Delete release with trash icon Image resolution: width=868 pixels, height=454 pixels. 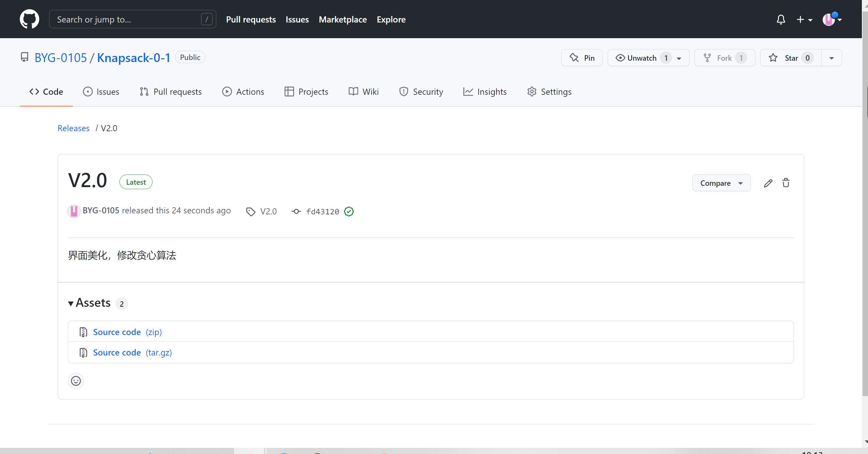[x=786, y=183]
